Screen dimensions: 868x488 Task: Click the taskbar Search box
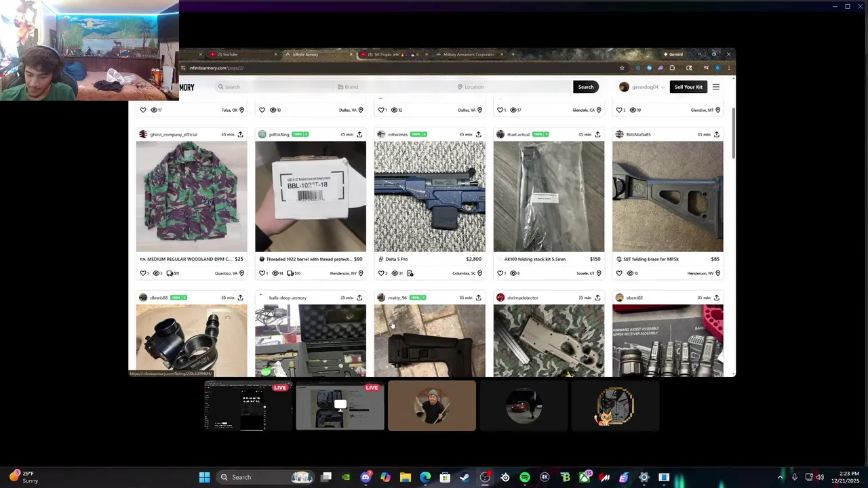[x=264, y=477]
